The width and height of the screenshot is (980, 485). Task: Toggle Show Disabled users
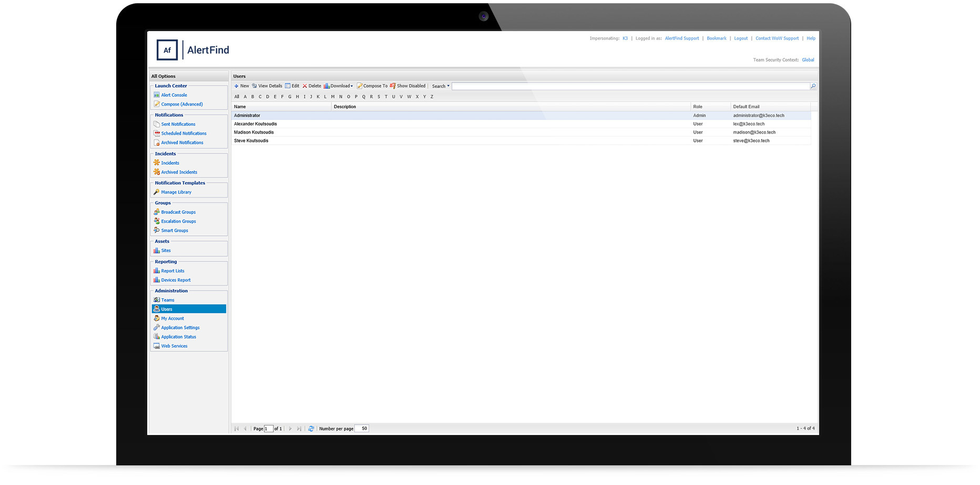coord(408,86)
